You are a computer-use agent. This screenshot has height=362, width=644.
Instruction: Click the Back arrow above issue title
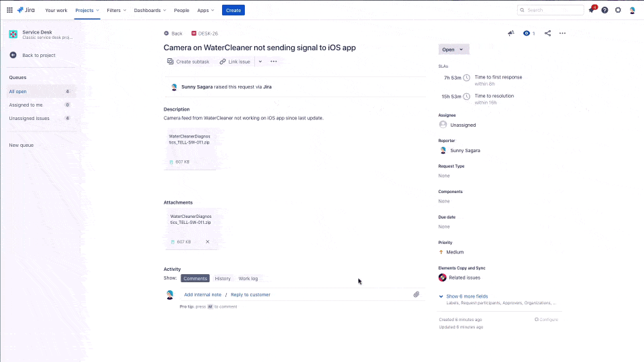[166, 34]
